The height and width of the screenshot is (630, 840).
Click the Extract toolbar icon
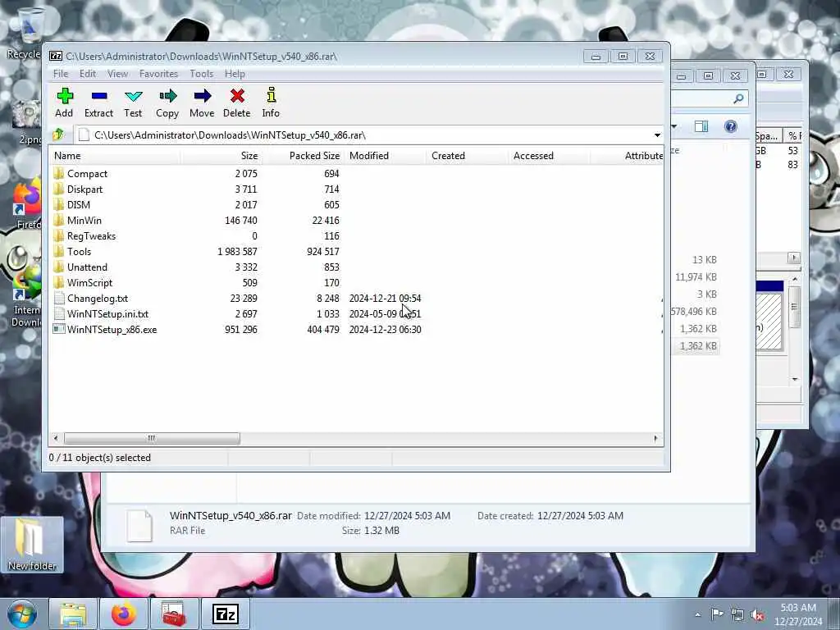[x=99, y=97]
